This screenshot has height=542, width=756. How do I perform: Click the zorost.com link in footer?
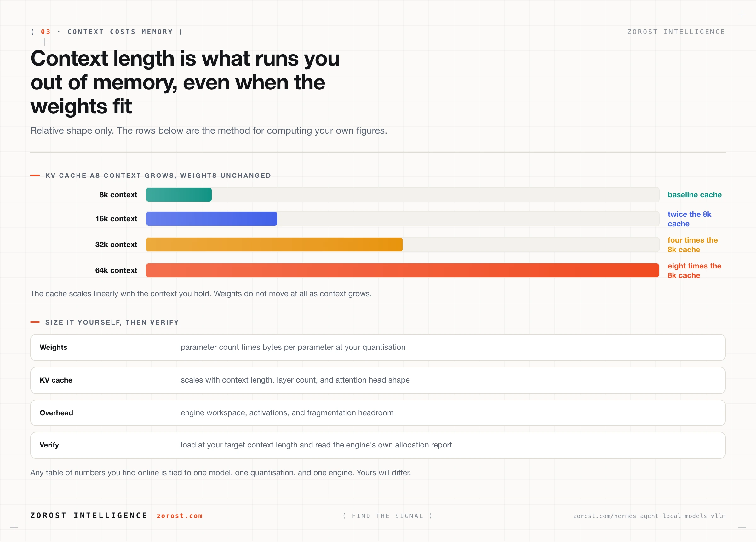[x=179, y=516]
